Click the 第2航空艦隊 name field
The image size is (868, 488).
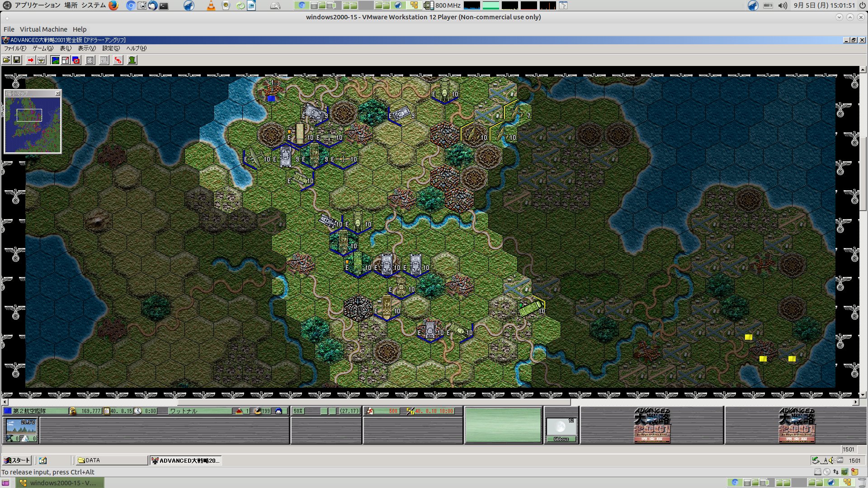(40, 411)
